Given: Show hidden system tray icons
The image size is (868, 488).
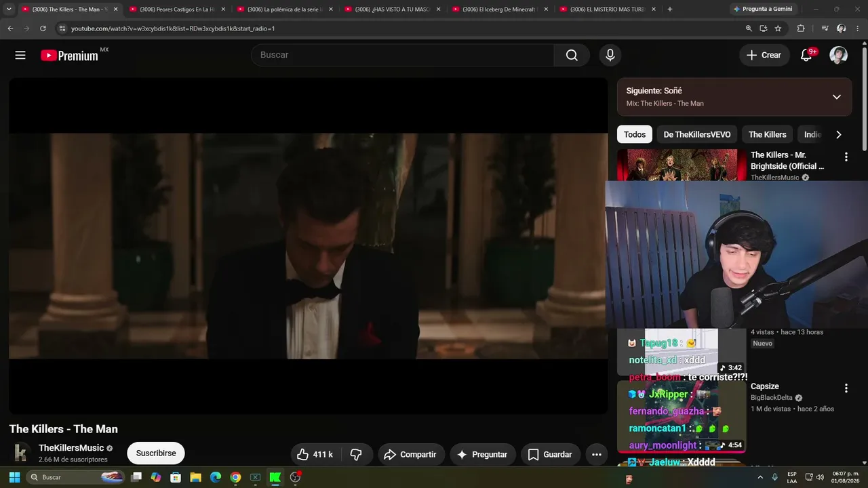Looking at the screenshot, I should [759, 477].
